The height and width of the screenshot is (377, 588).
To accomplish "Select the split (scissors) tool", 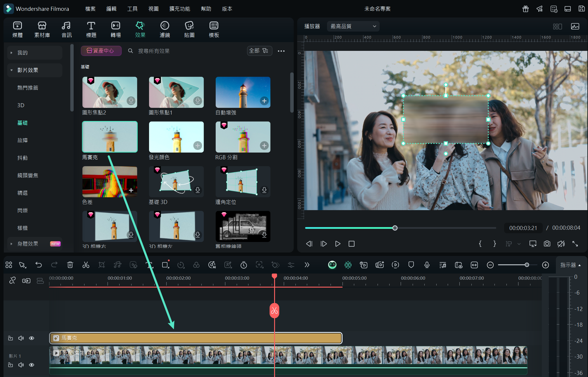I will point(86,265).
